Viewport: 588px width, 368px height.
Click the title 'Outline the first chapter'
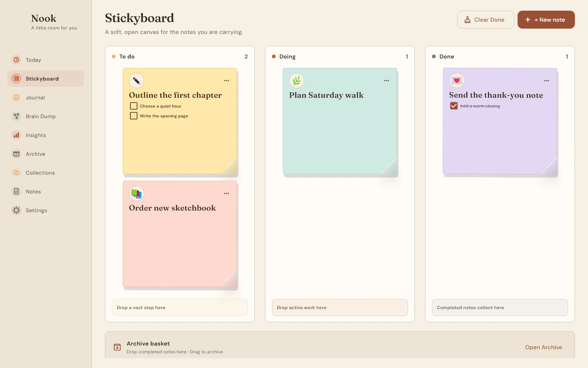click(175, 95)
